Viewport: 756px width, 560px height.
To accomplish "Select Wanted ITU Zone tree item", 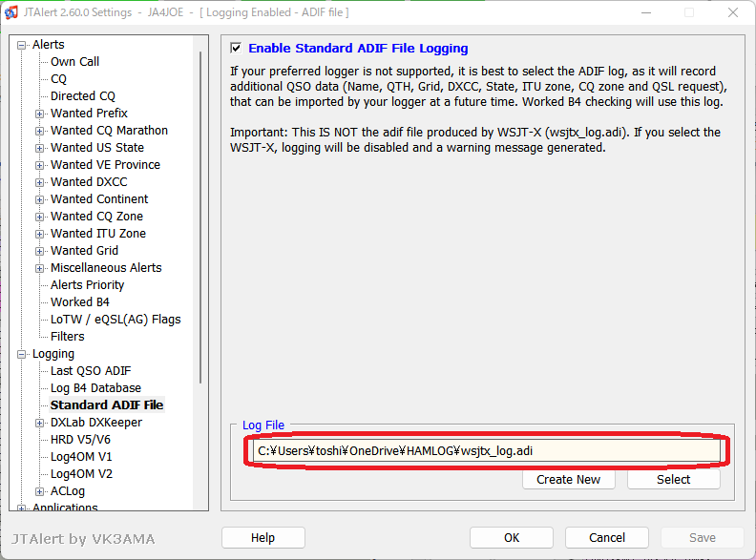I will point(98,233).
